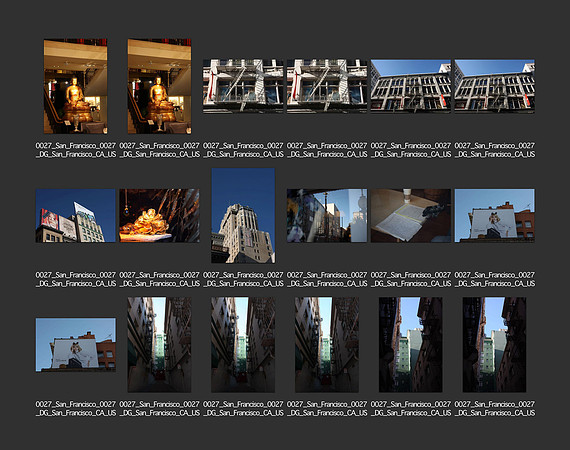Screen dimensions: 570x450
Task: Click the filename label under the rooftop billboards photo
Action: (76, 279)
